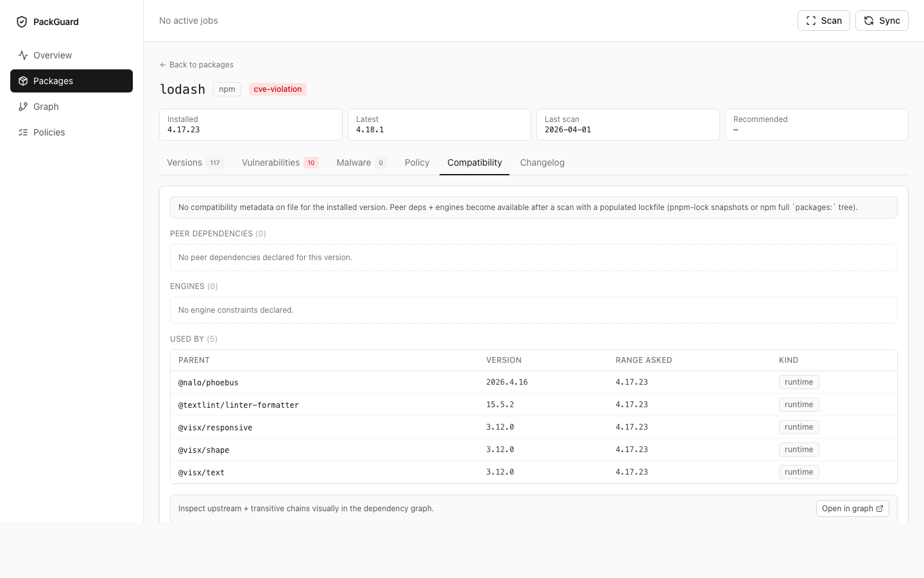Click the @nalo/phoebus parent row
The image size is (924, 578).
(x=534, y=382)
